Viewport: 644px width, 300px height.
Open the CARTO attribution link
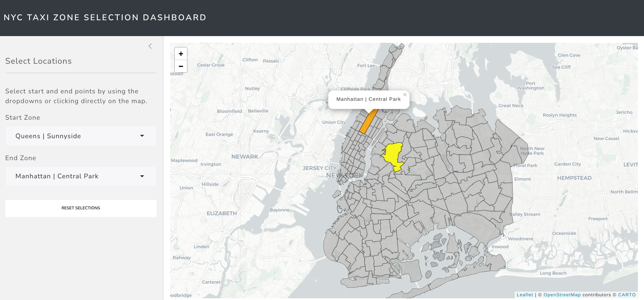tap(626, 295)
